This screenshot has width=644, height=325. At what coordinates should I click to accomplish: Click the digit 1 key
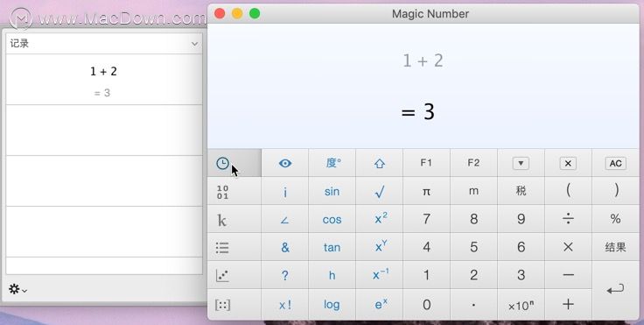pyautogui.click(x=426, y=275)
